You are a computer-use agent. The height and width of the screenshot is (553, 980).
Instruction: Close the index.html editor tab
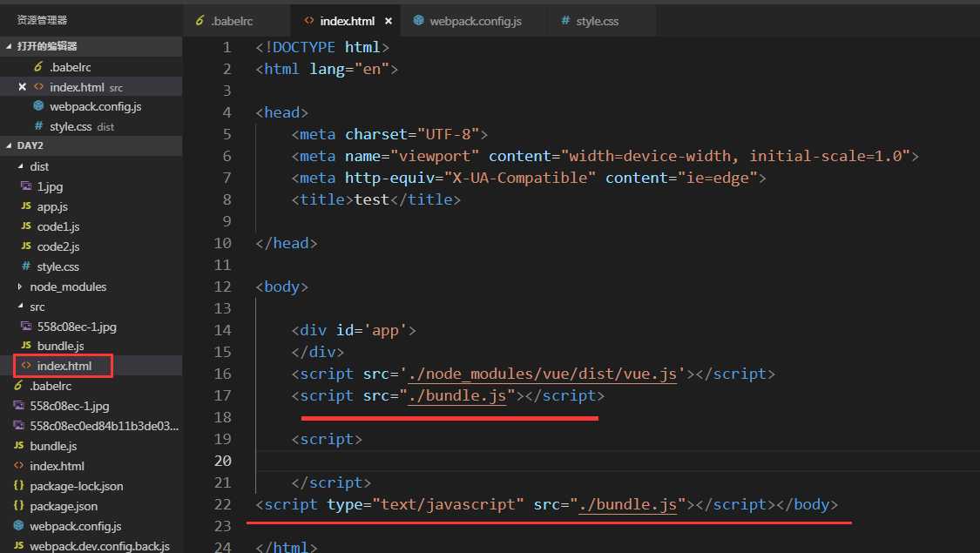coord(387,21)
